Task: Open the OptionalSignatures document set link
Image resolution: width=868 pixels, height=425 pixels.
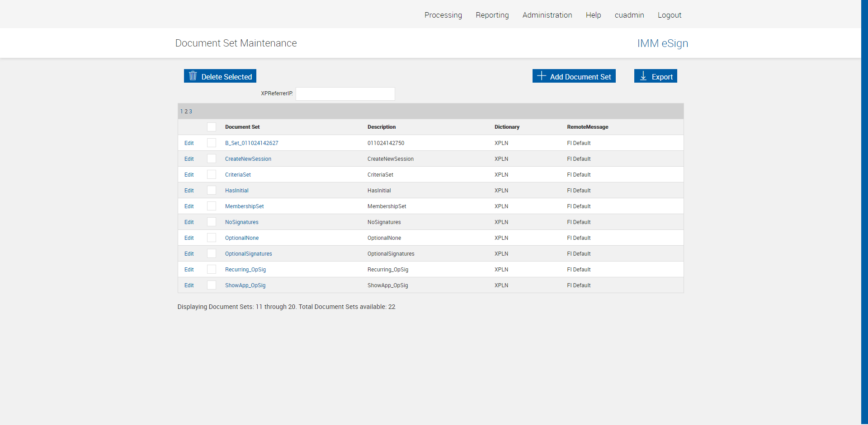Action: click(x=248, y=254)
